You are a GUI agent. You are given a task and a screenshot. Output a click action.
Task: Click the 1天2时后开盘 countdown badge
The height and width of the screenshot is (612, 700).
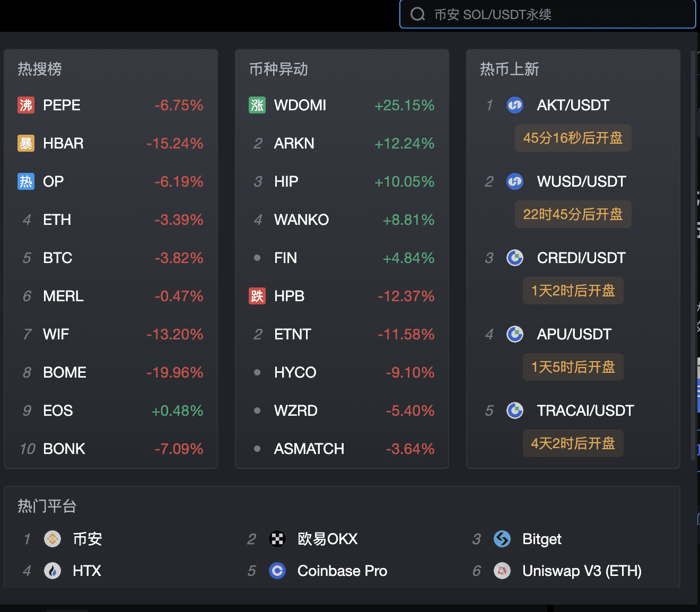pos(573,291)
